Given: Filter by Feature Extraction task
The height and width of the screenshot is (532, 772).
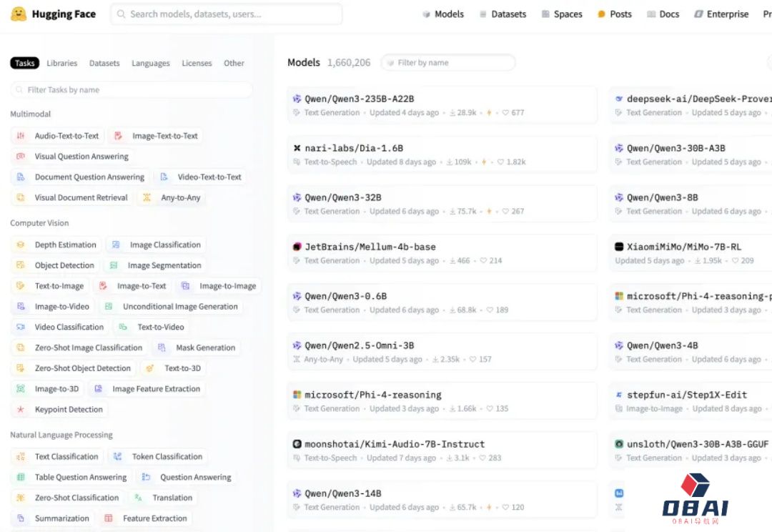Looking at the screenshot, I should 146,518.
